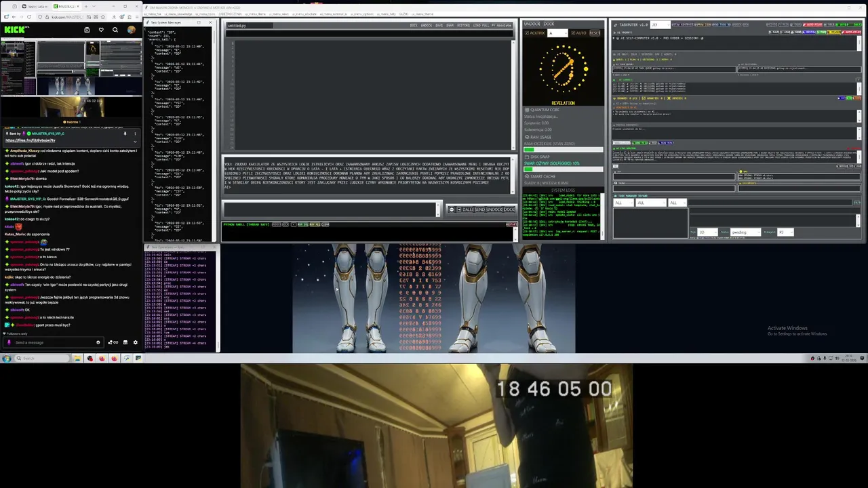The height and width of the screenshot is (488, 868).
Task: Click the Kick logo in the browser
Action: click(x=16, y=30)
